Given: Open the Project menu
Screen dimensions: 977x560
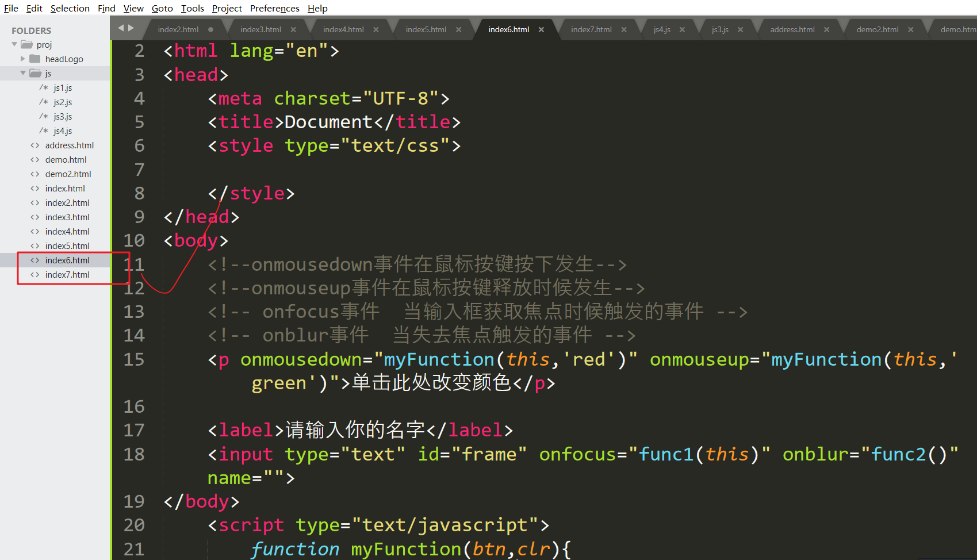Looking at the screenshot, I should (x=227, y=8).
